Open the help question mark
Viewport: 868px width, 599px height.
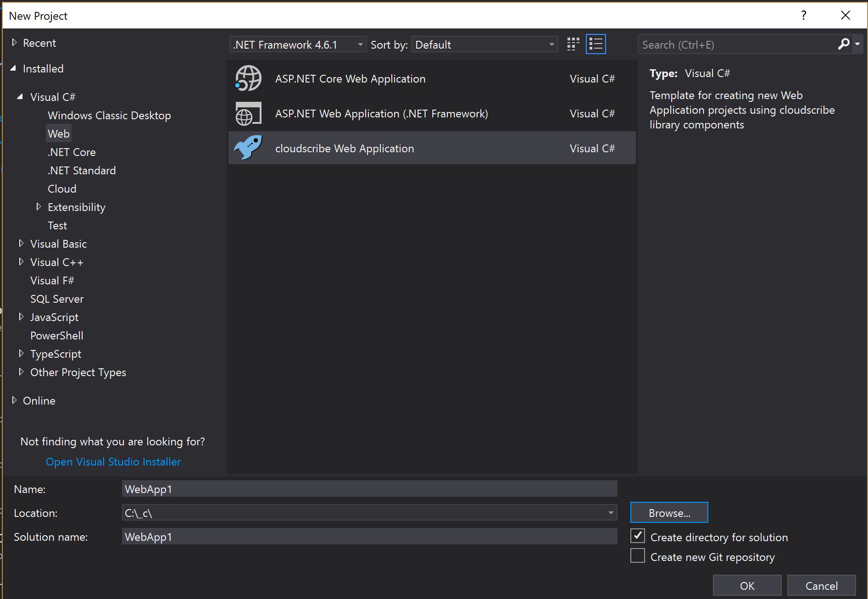tap(803, 16)
